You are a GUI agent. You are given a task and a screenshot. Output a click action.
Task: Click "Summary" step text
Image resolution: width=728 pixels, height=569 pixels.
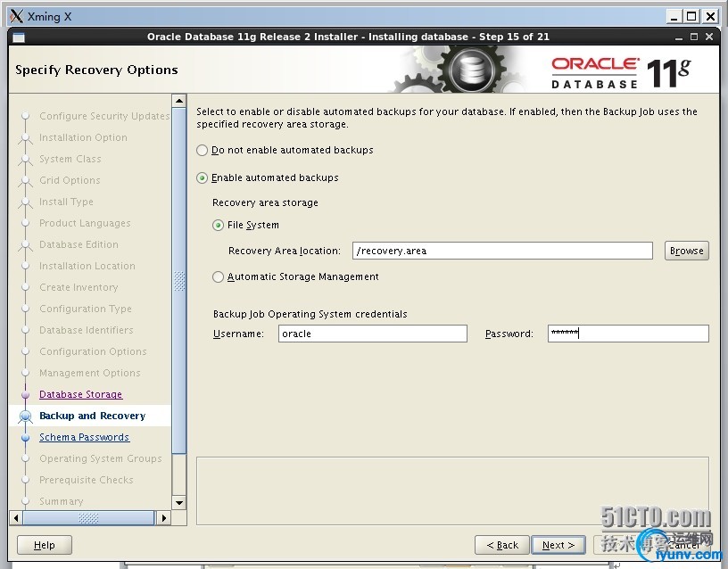click(x=62, y=501)
